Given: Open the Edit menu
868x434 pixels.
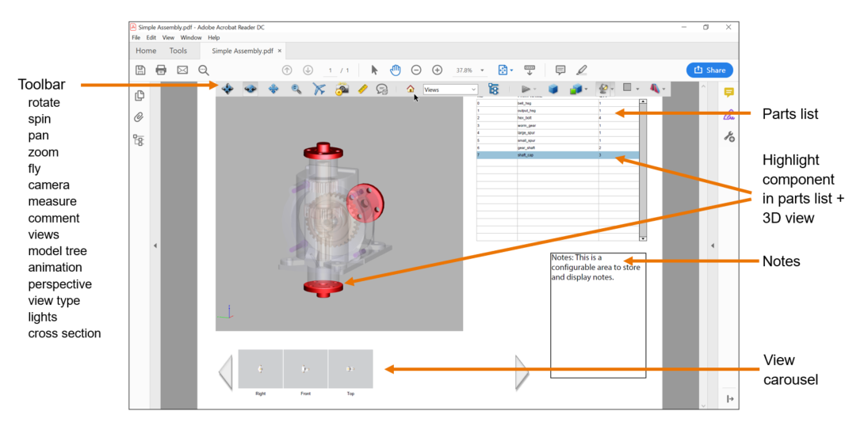Looking at the screenshot, I should tap(151, 37).
